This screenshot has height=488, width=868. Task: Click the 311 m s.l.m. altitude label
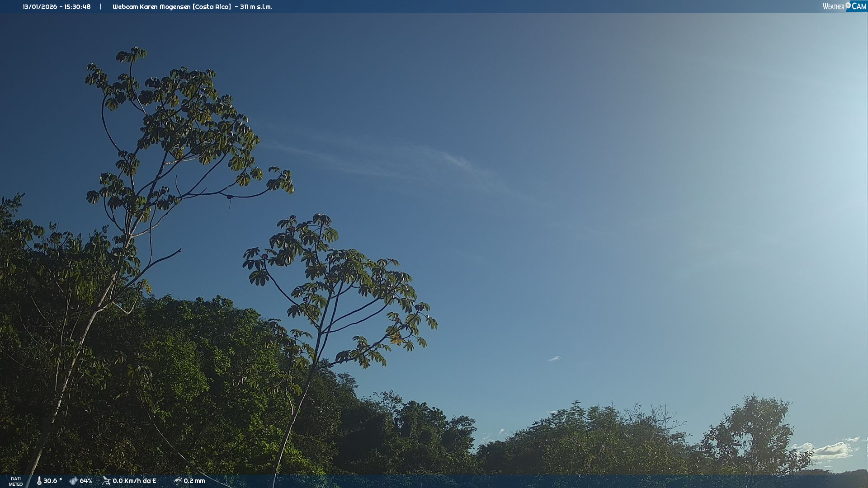coord(256,7)
